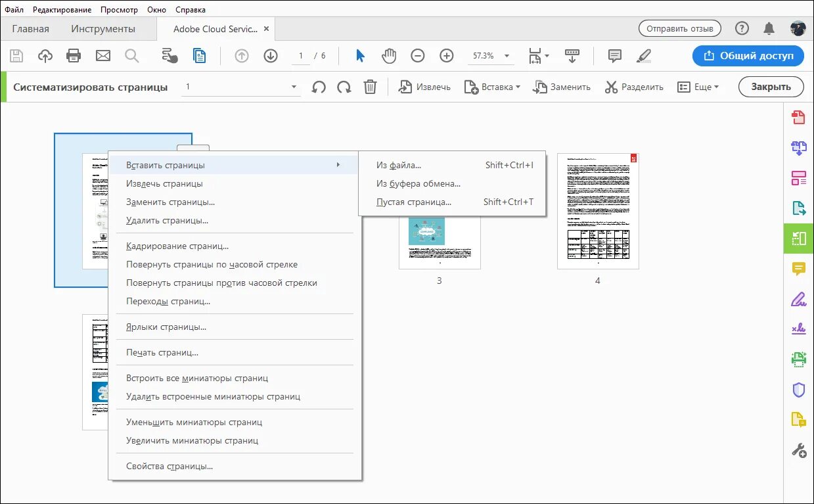
Task: Choose Из файла... in submenu
Action: (452, 165)
